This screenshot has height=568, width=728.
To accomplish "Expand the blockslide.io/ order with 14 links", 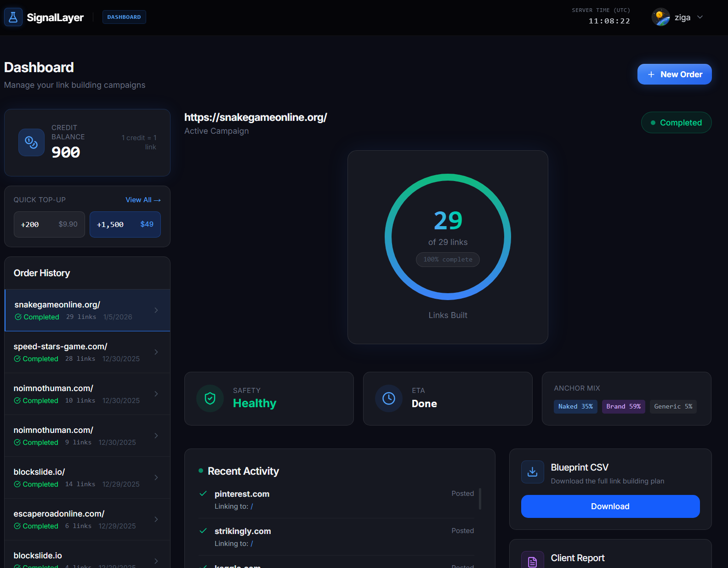I will pyautogui.click(x=156, y=477).
